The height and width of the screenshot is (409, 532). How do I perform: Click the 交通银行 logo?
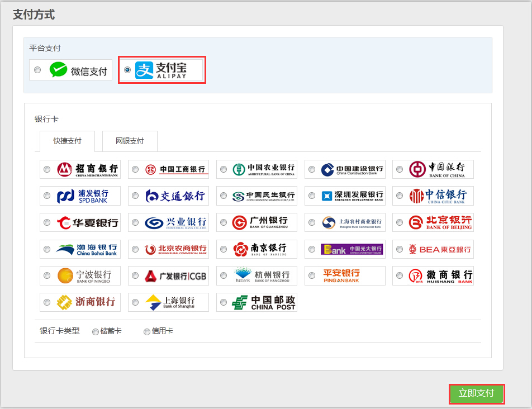(175, 196)
